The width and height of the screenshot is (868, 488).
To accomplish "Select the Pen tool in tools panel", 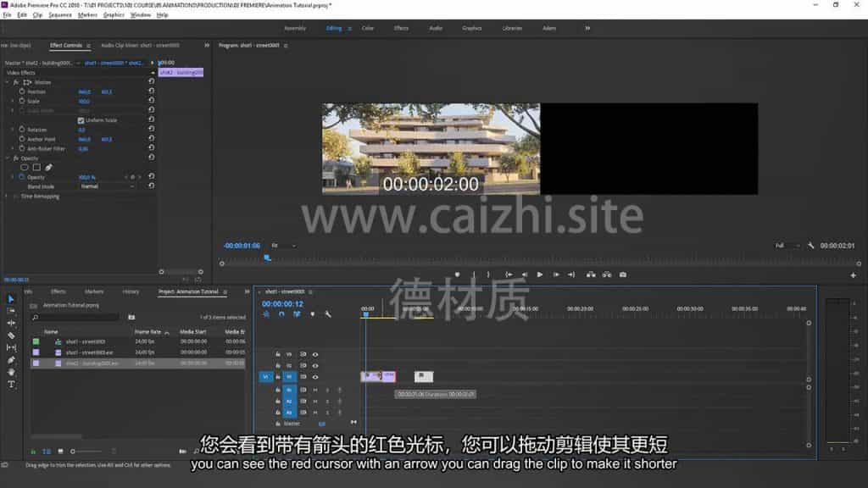I will click(11, 359).
